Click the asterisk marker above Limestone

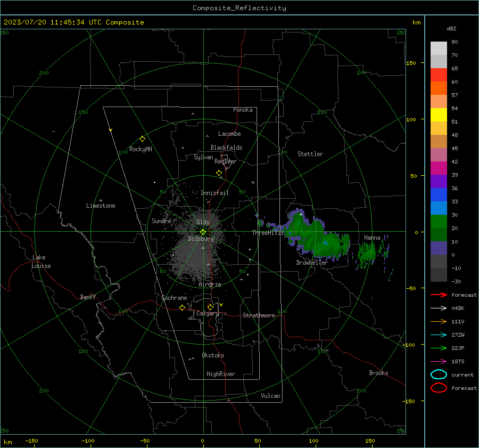click(x=101, y=201)
